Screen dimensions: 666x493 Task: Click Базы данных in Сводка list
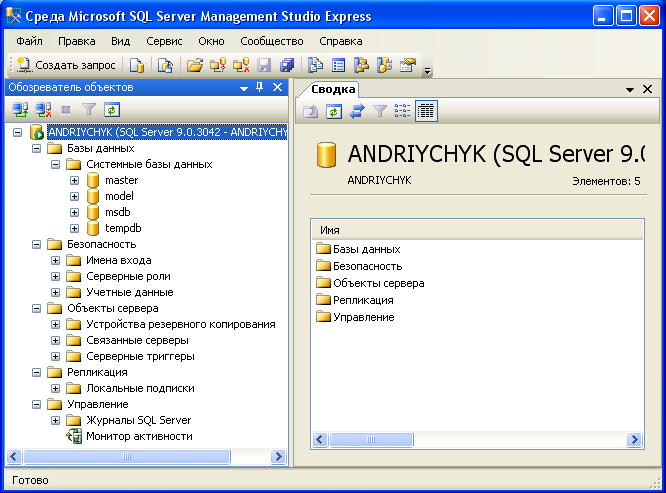(x=367, y=249)
